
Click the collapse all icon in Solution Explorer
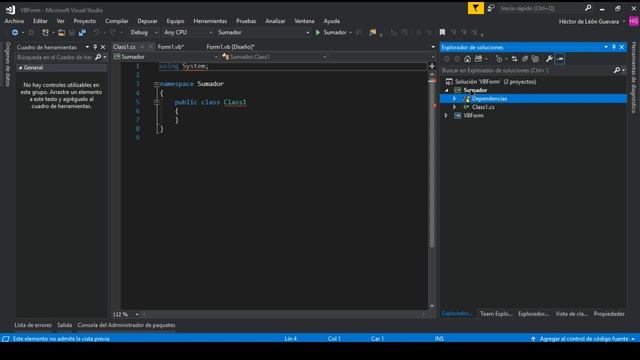(525, 59)
